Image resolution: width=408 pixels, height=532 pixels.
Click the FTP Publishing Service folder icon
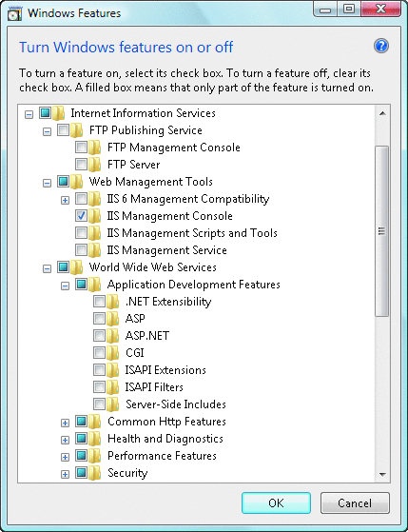76,130
